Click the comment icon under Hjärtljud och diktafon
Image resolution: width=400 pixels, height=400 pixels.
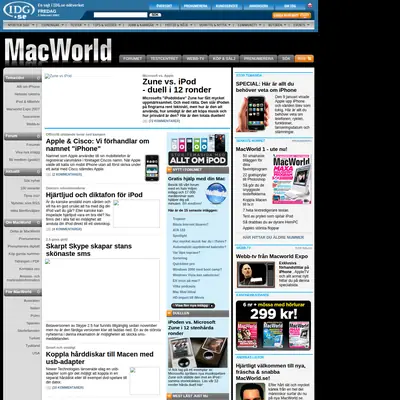coord(48,229)
